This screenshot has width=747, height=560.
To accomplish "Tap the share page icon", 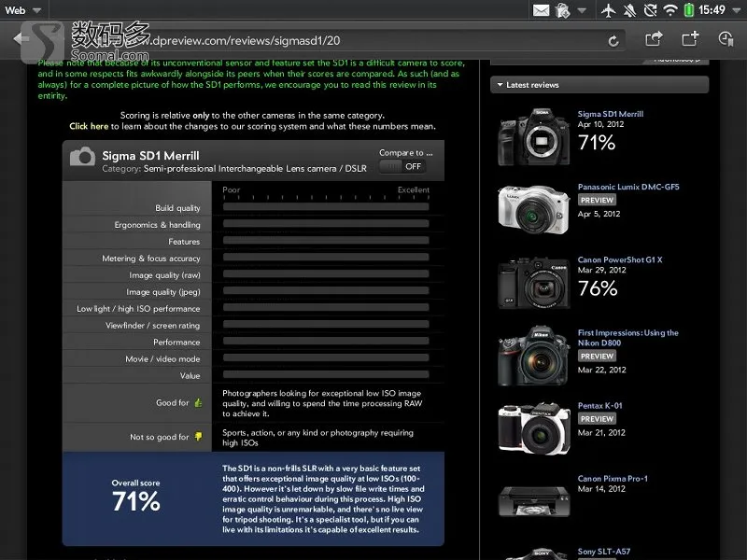I will pos(654,39).
